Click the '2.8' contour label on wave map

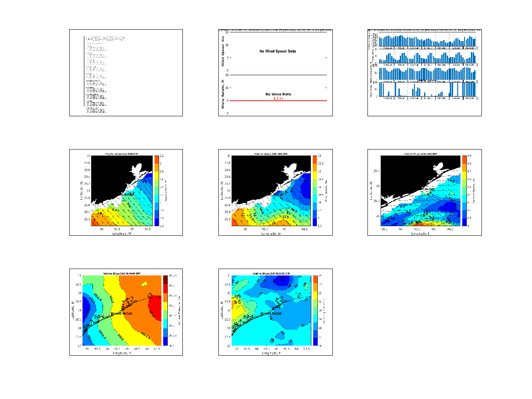pos(99,213)
